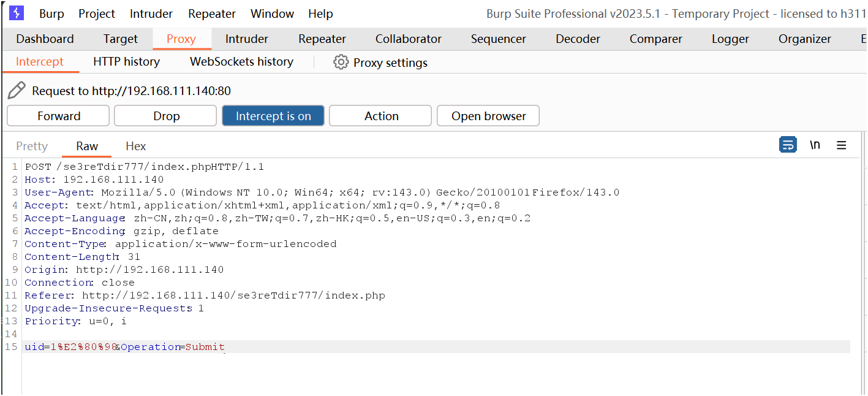Click the POST request line in editor
868x396 pixels.
point(145,167)
